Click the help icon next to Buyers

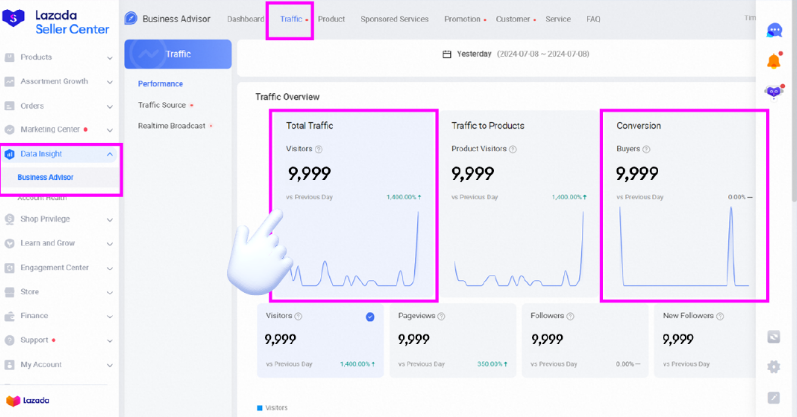tap(647, 149)
